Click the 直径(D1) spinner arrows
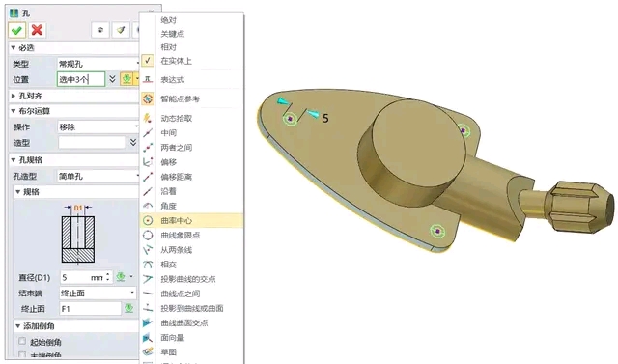Viewport: 618px width, 364px height. click(x=108, y=277)
